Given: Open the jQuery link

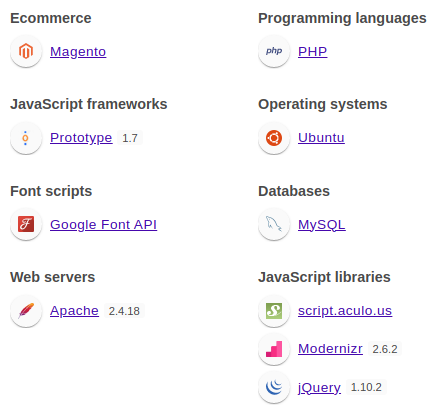Looking at the screenshot, I should [319, 387].
